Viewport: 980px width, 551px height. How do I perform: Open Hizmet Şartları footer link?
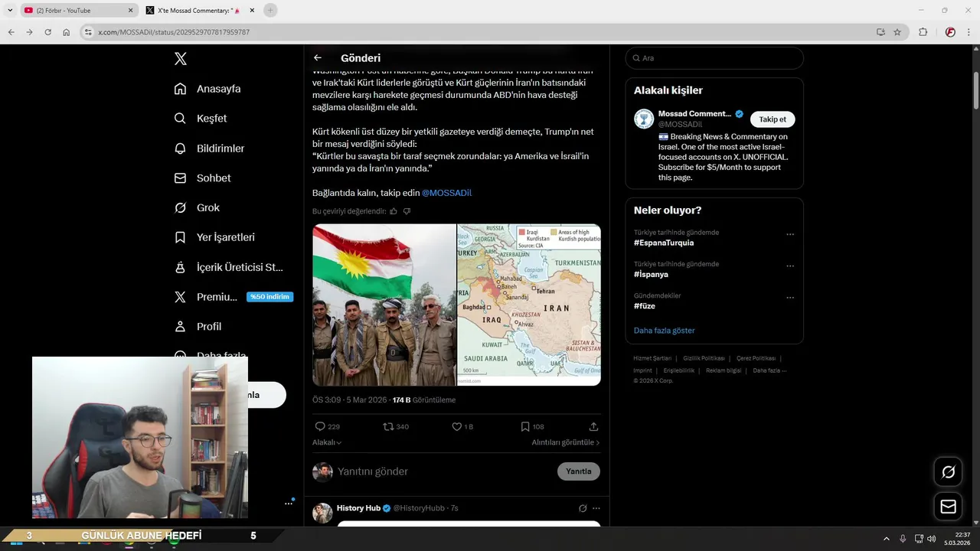(652, 358)
